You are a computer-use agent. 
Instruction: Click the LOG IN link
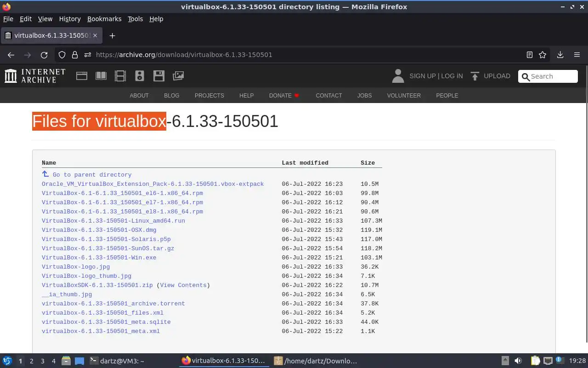[452, 76]
